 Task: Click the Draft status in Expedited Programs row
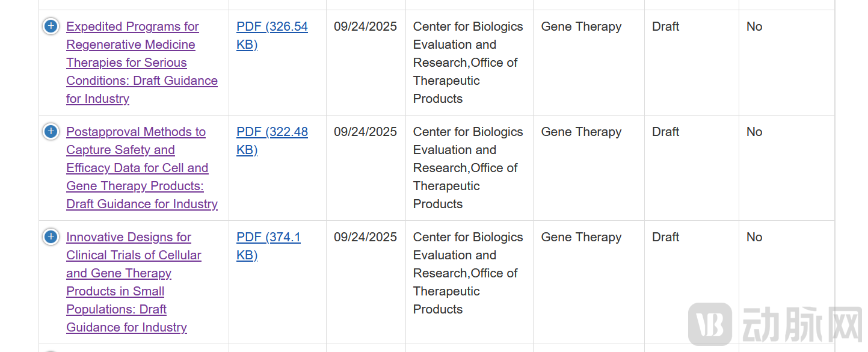click(665, 26)
